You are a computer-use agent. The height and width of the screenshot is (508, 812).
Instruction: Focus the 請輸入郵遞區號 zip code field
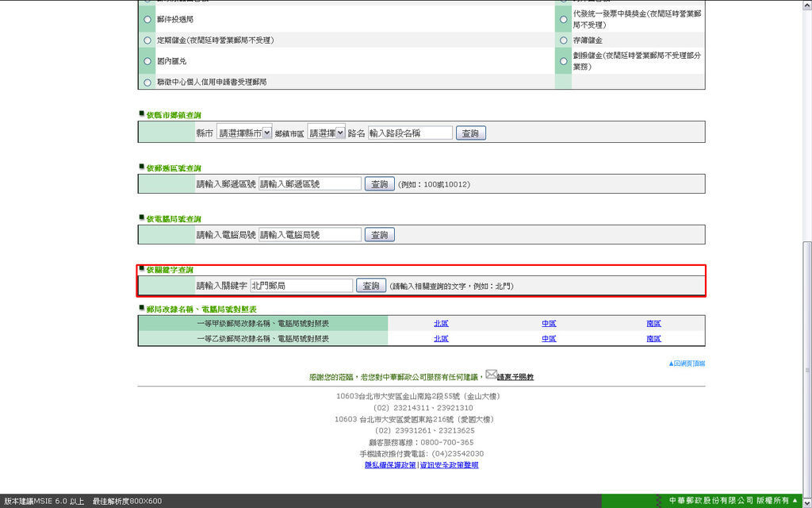point(310,183)
